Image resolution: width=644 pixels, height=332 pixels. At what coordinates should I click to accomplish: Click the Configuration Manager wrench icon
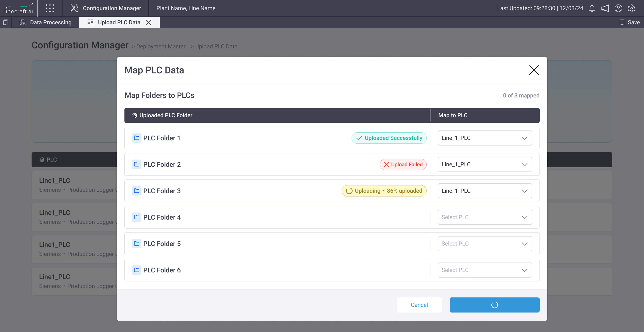pyautogui.click(x=74, y=8)
